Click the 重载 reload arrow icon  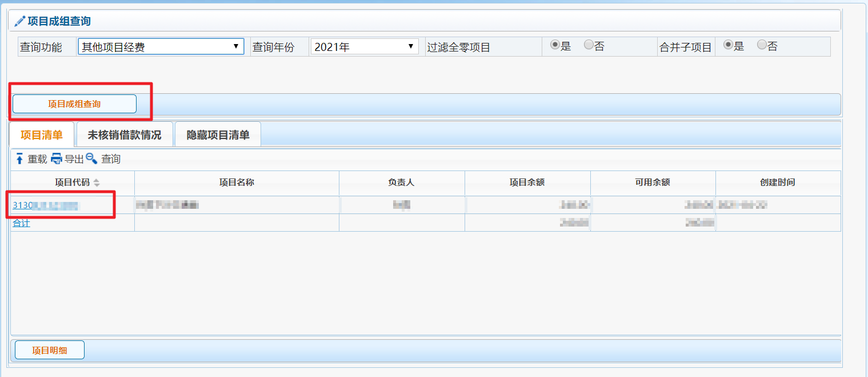click(19, 158)
